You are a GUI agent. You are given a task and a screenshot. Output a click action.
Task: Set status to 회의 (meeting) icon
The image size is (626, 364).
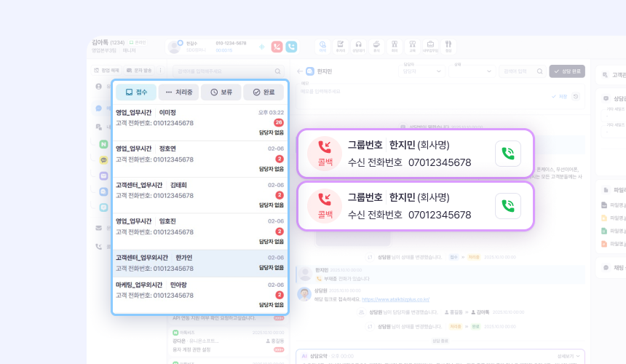[x=395, y=47]
